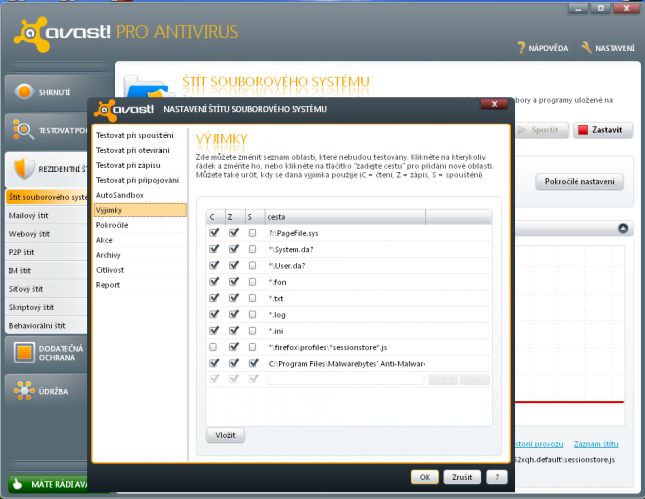Select Webový štít in sidebar
Screen dimensions: 645x499
[46, 234]
